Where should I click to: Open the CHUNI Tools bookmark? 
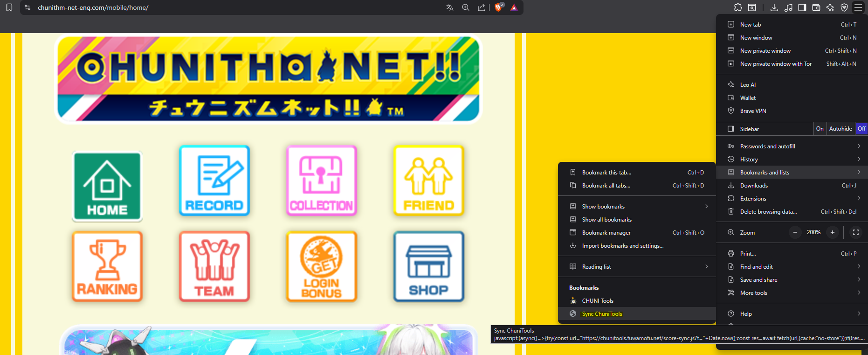pos(598,301)
